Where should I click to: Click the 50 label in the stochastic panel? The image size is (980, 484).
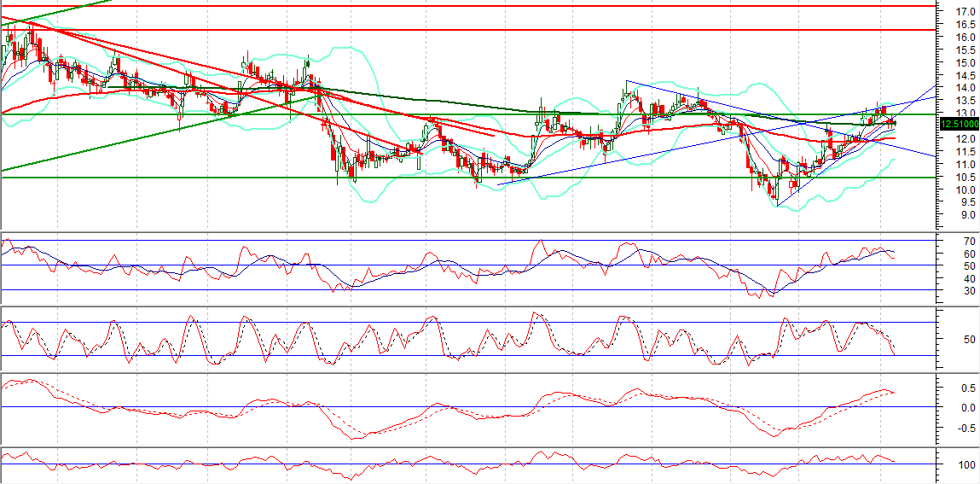(970, 340)
